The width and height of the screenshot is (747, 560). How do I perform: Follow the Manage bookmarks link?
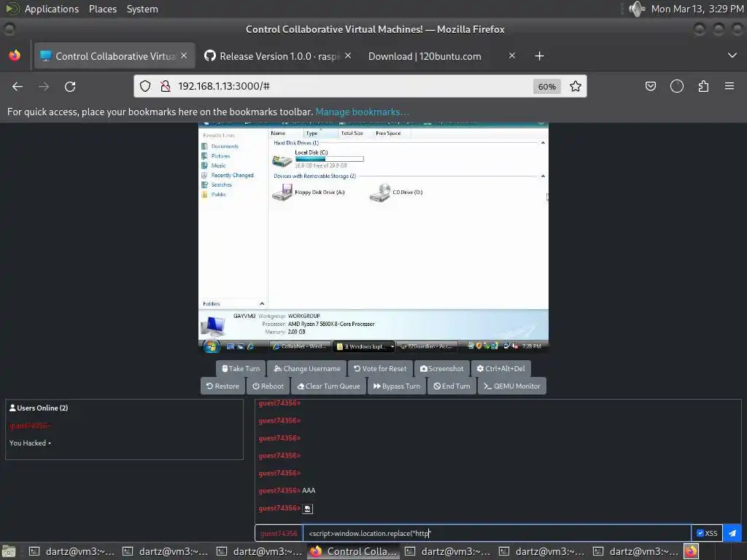pyautogui.click(x=362, y=112)
